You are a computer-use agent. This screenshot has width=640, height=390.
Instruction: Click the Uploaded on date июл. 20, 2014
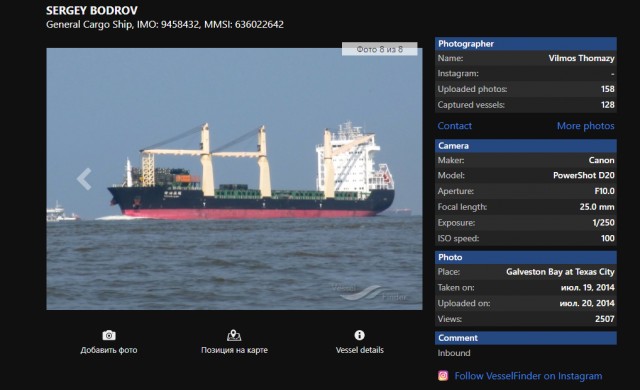(x=587, y=303)
